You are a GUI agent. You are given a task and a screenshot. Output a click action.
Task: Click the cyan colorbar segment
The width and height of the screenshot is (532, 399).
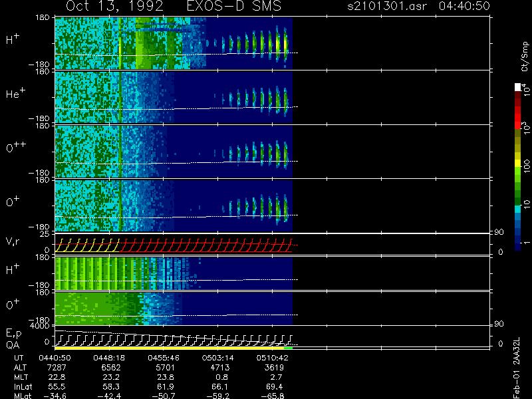518,209
